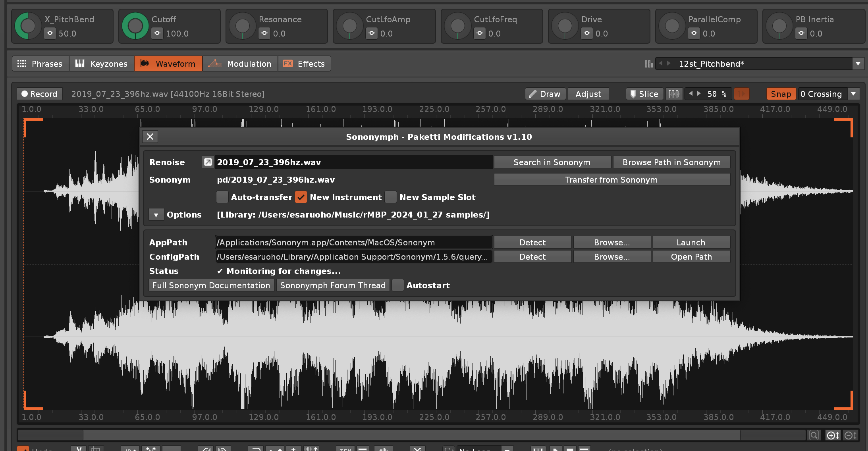Click the X_PitchBend macro mapping icon
This screenshot has width=868, height=451.
50,33
